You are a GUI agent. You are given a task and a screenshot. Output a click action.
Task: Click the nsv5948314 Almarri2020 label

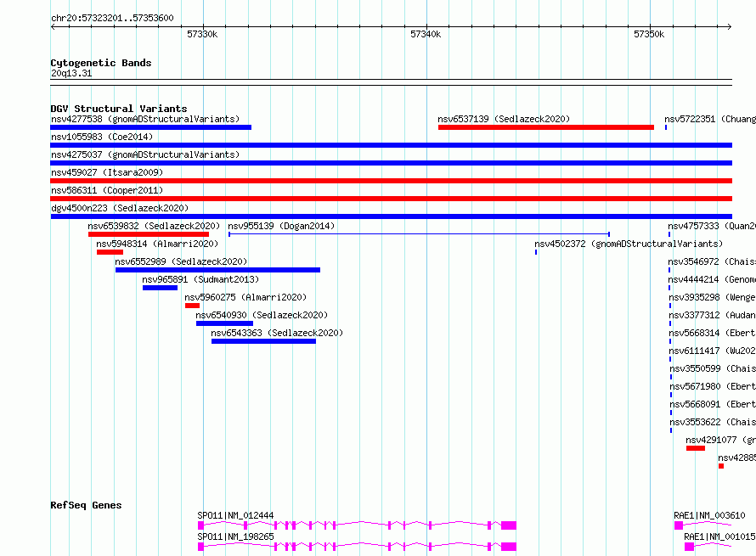[x=157, y=244]
